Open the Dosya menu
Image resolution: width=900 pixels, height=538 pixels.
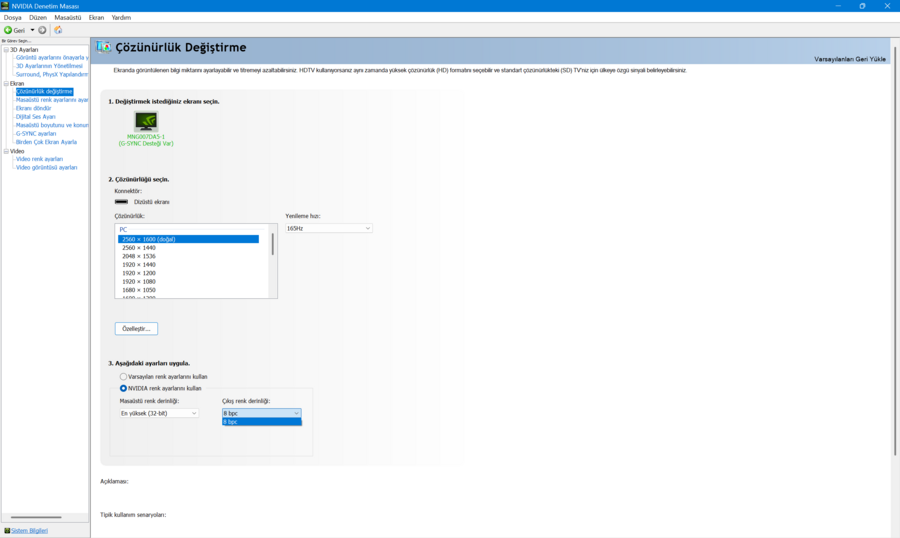(x=13, y=18)
